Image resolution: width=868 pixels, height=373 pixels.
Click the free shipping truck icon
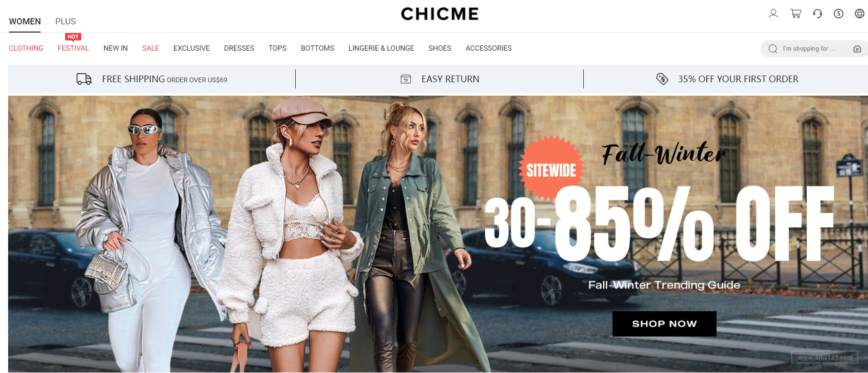(84, 79)
